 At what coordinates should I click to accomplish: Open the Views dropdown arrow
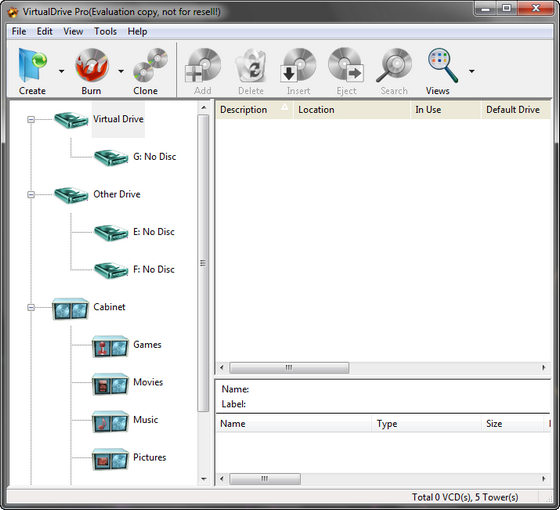point(472,71)
